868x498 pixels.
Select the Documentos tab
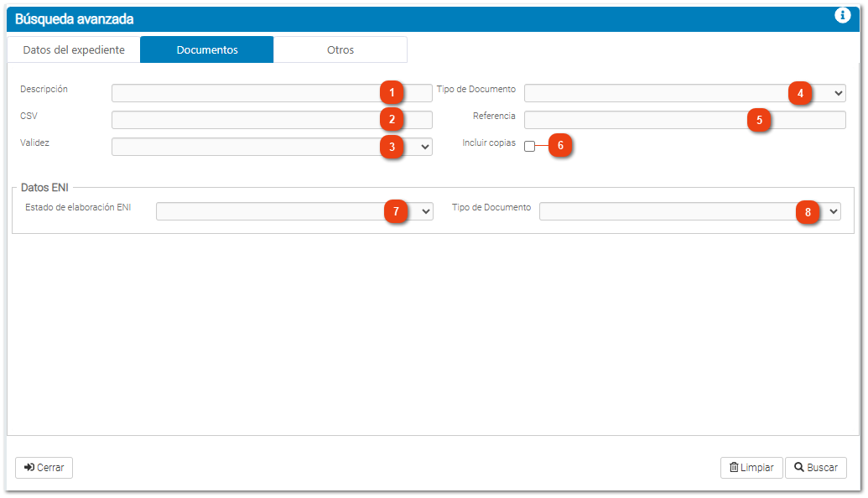pyautogui.click(x=207, y=49)
